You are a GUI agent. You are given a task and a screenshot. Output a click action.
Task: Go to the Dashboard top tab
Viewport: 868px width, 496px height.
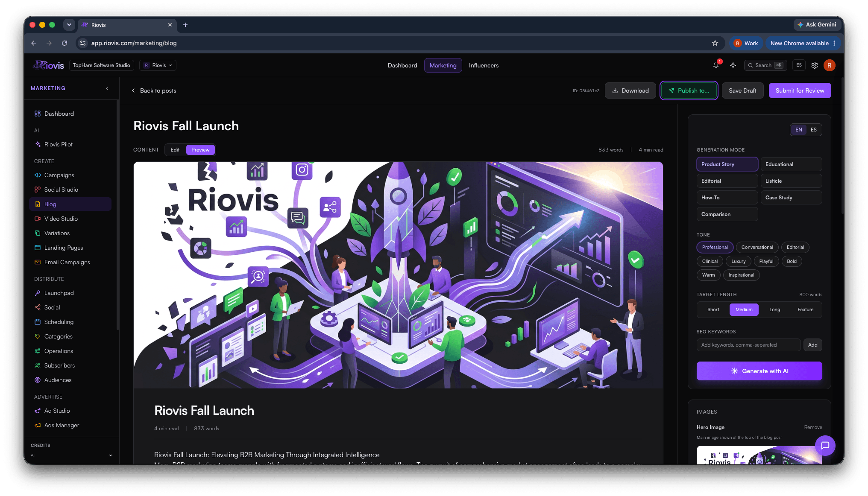click(x=402, y=65)
